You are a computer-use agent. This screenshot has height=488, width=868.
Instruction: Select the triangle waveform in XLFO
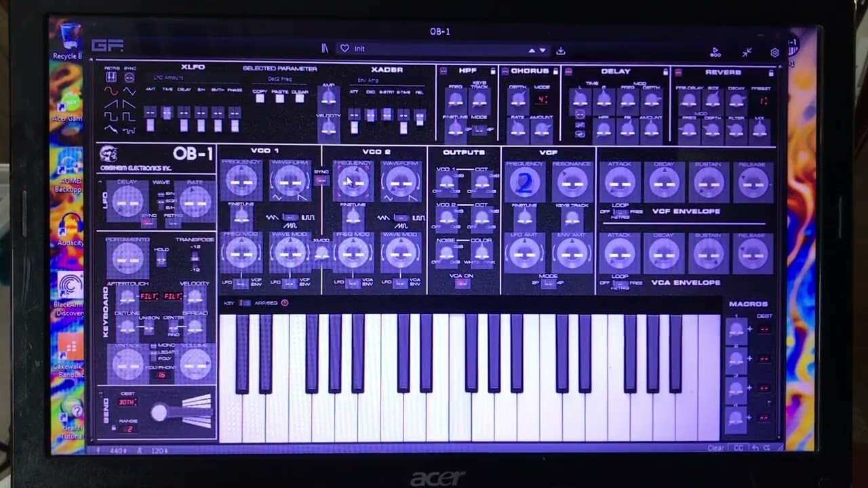coord(129,91)
